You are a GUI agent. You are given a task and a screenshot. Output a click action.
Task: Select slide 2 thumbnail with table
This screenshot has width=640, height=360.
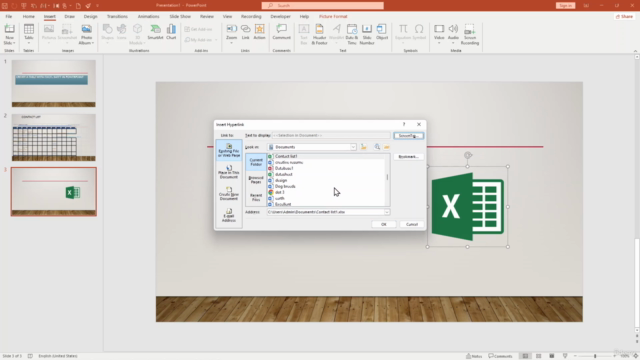pyautogui.click(x=53, y=137)
